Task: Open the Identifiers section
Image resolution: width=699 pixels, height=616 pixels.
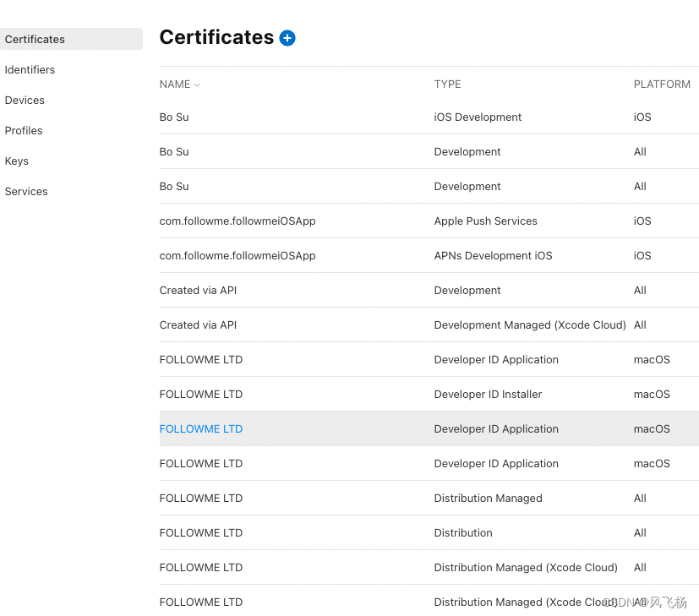Action: click(x=30, y=69)
